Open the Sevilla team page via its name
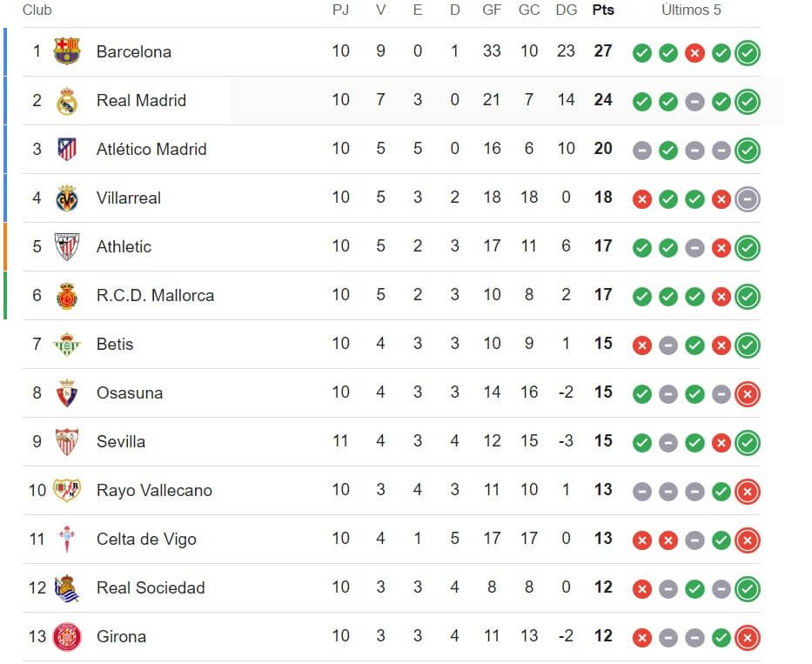 point(121,441)
